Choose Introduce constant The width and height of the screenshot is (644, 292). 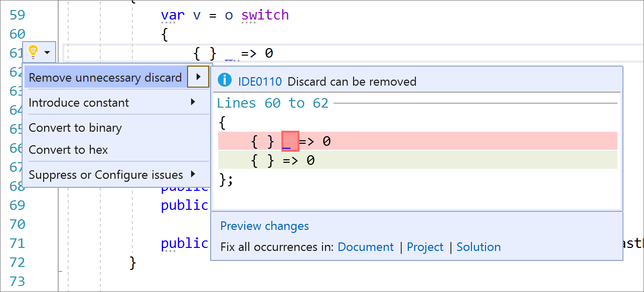(x=79, y=103)
